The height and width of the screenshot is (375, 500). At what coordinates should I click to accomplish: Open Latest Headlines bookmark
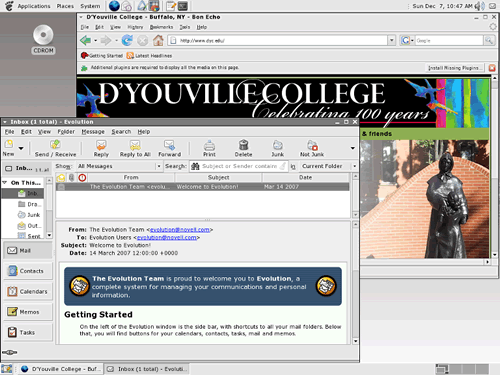click(x=149, y=56)
